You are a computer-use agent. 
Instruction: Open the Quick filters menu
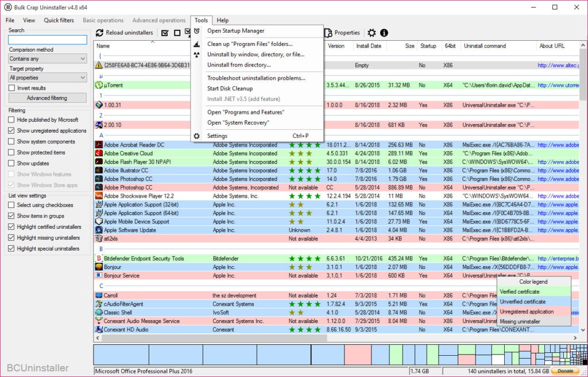(59, 20)
